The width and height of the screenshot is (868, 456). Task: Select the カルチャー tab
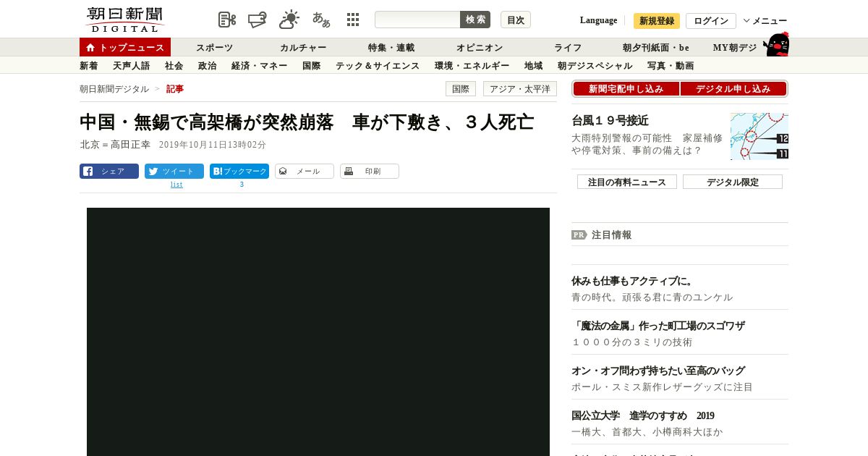(x=303, y=48)
